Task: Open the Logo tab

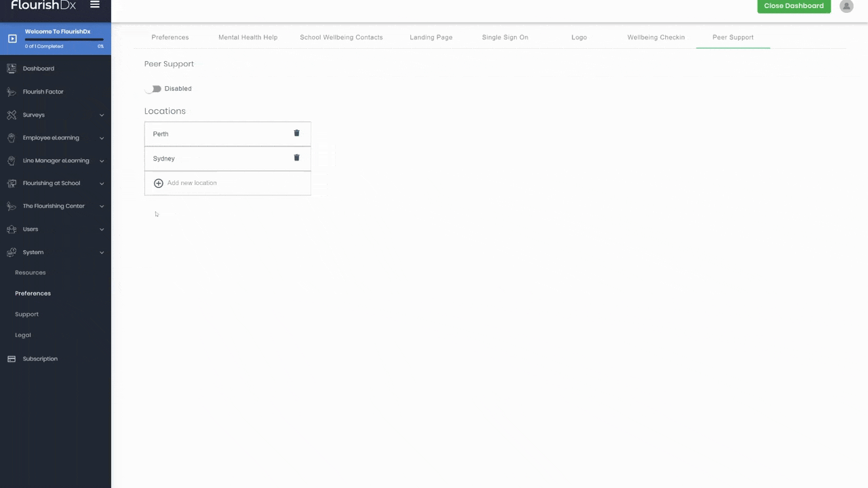Action: [x=579, y=37]
